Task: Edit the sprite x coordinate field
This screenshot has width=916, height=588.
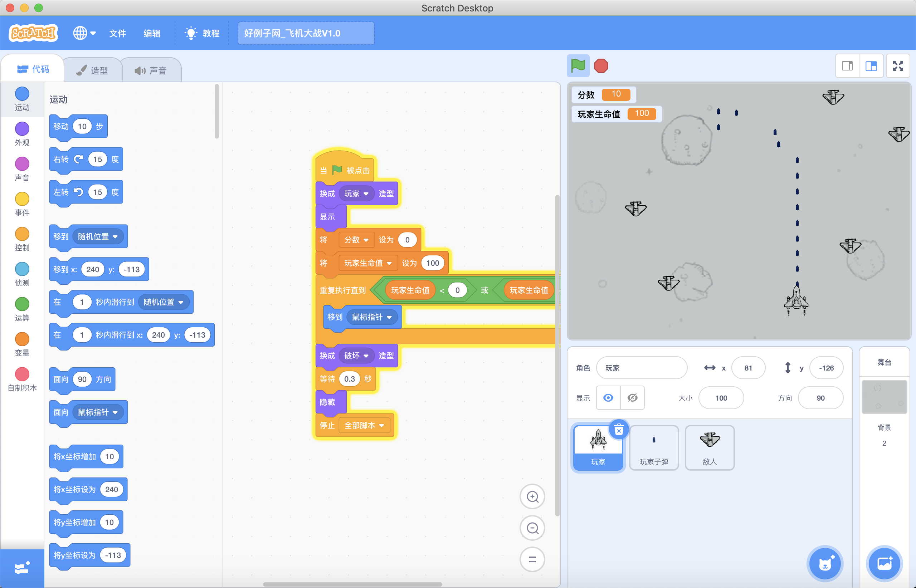Action: [x=748, y=368]
